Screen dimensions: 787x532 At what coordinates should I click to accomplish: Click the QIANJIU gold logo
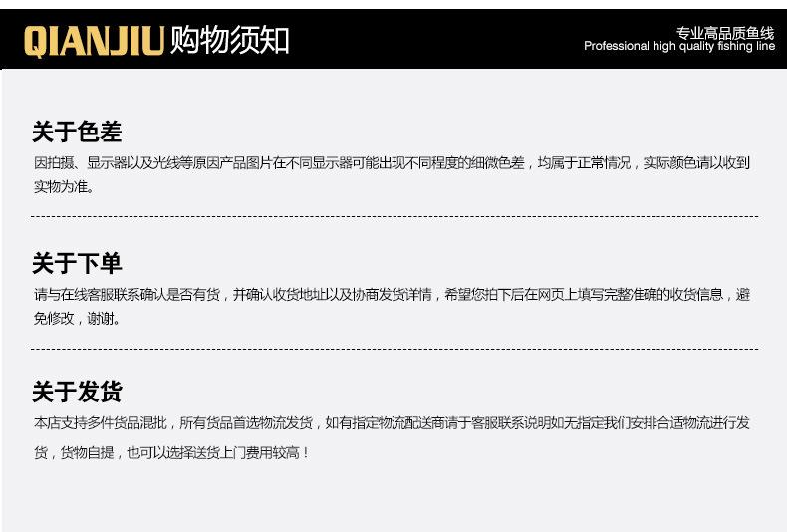tap(94, 41)
